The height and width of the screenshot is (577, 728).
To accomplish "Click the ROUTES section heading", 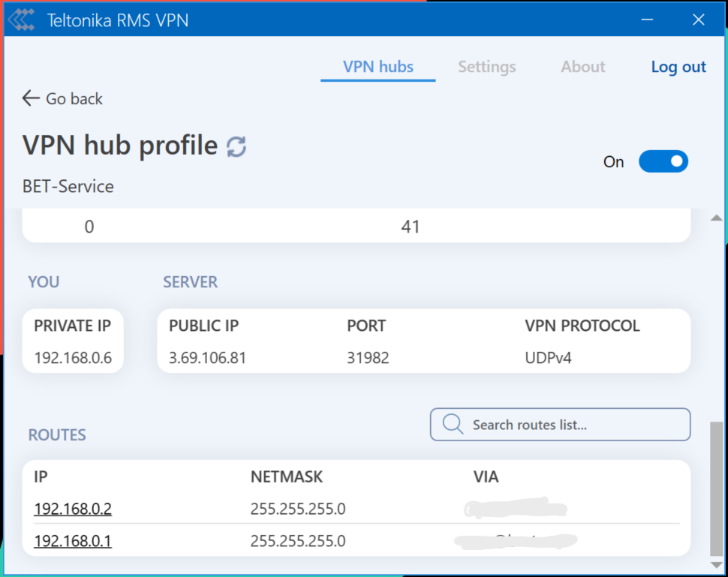I will pos(57,435).
